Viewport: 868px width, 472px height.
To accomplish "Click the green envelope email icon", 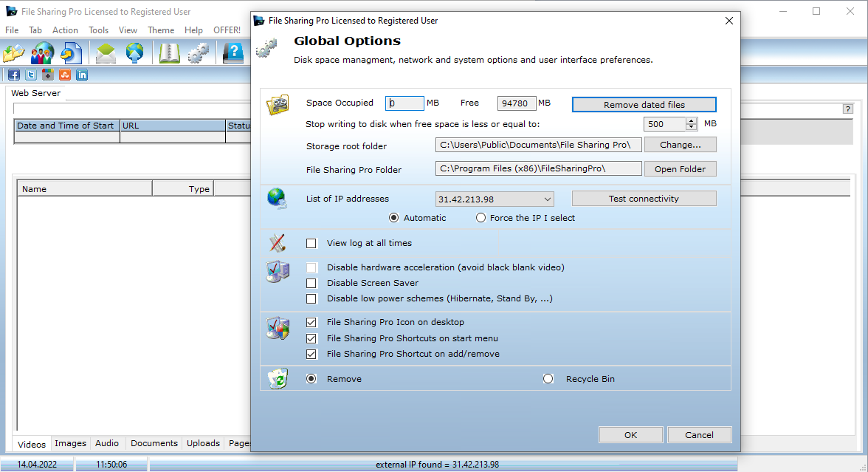I will pos(106,53).
